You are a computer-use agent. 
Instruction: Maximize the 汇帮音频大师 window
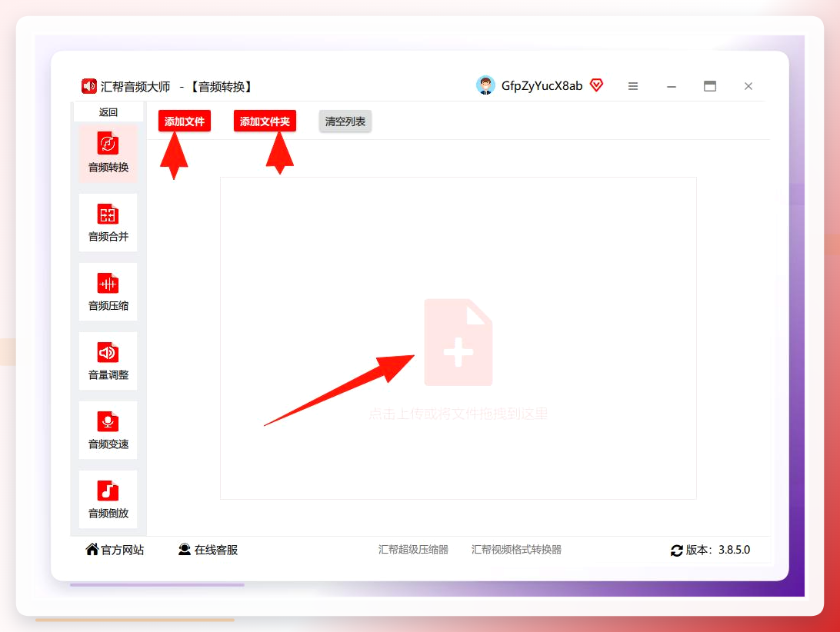[710, 86]
